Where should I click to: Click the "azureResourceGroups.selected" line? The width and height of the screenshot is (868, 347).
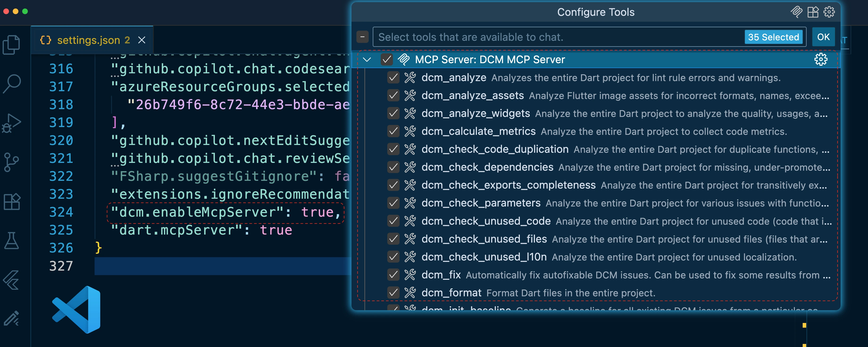click(230, 87)
